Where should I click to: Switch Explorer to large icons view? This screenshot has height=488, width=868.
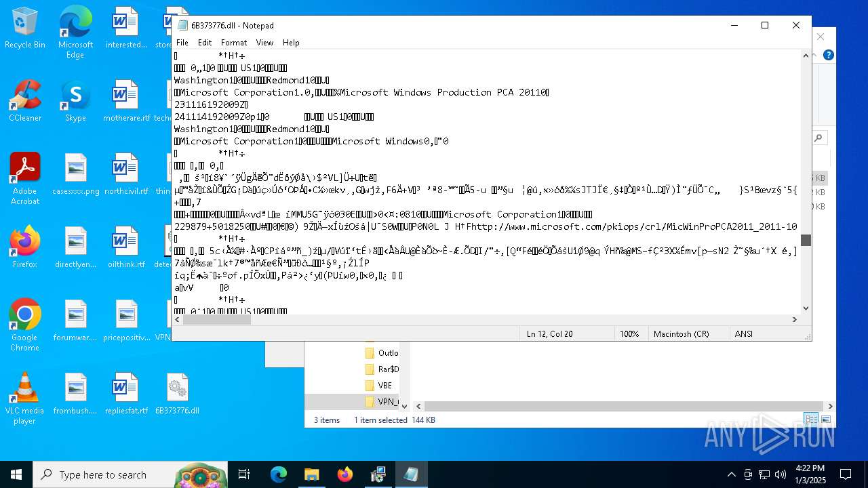pos(827,420)
